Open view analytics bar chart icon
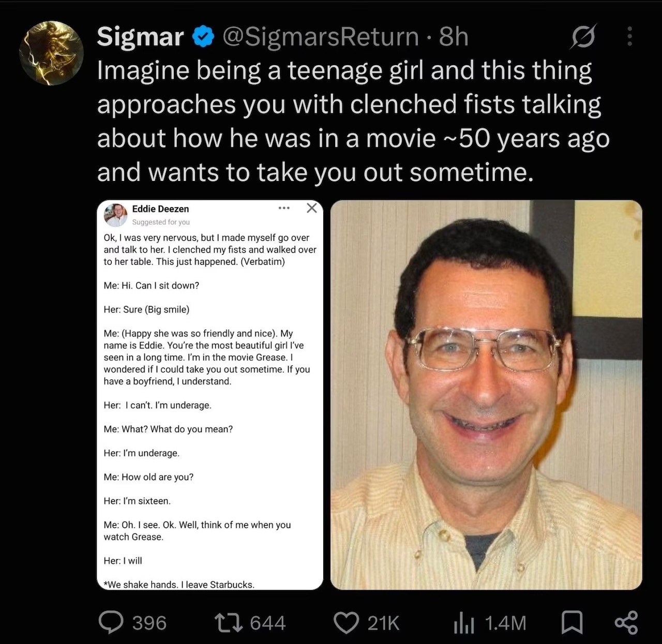Screen dimensions: 662x644 point(464,623)
